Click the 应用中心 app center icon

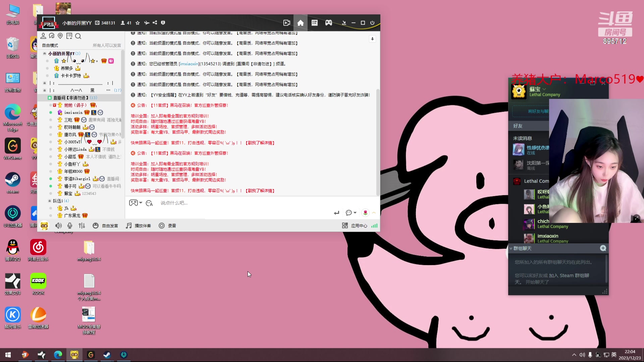pos(345,226)
